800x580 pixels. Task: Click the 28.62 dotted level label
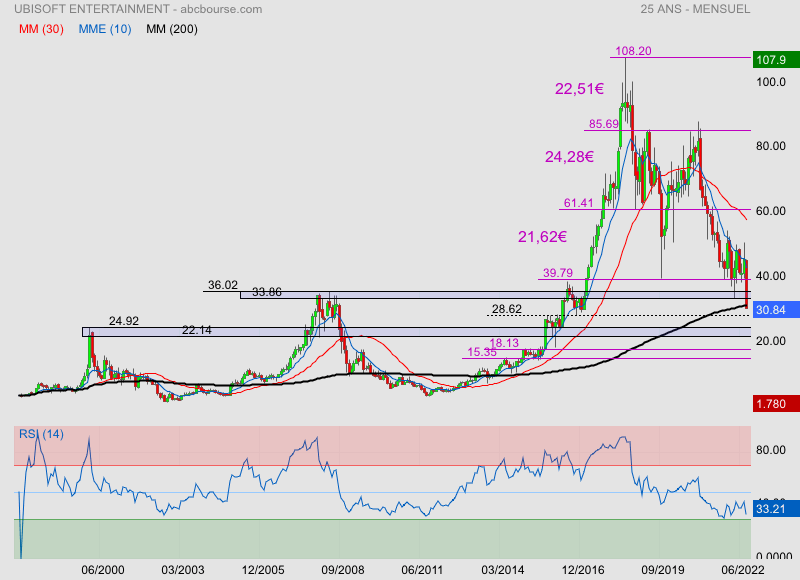pos(507,309)
